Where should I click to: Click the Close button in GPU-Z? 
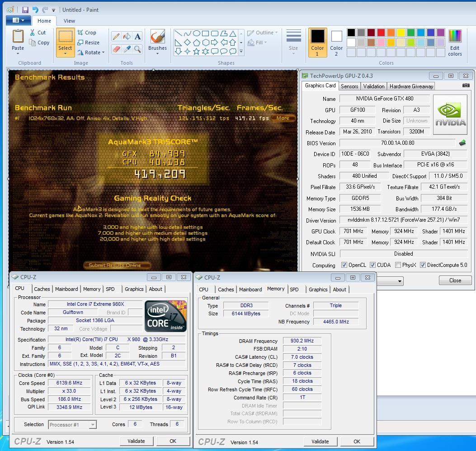pyautogui.click(x=455, y=280)
